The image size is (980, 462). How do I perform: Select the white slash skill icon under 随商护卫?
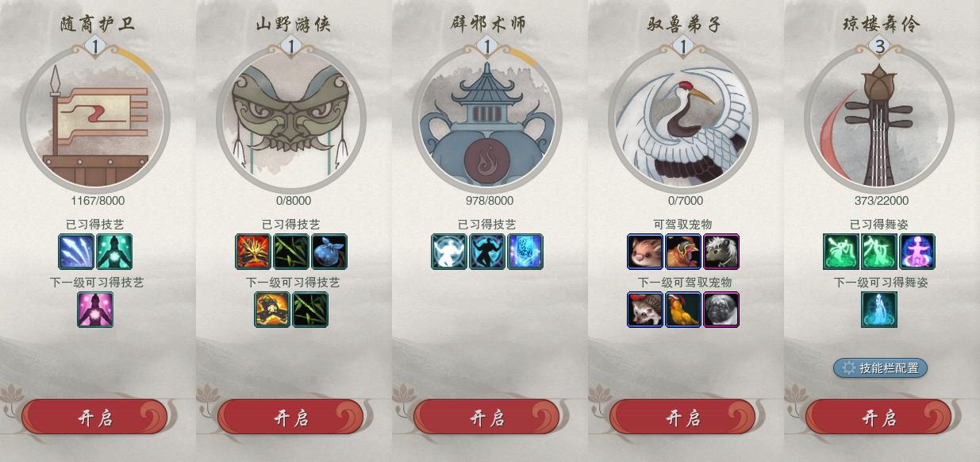point(76,252)
